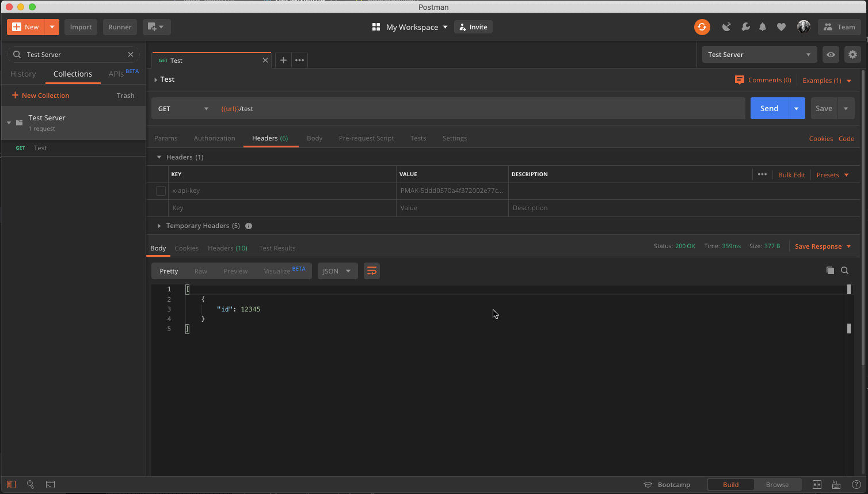Open the History sidebar tab
Screen dimensions: 868x494
23,74
